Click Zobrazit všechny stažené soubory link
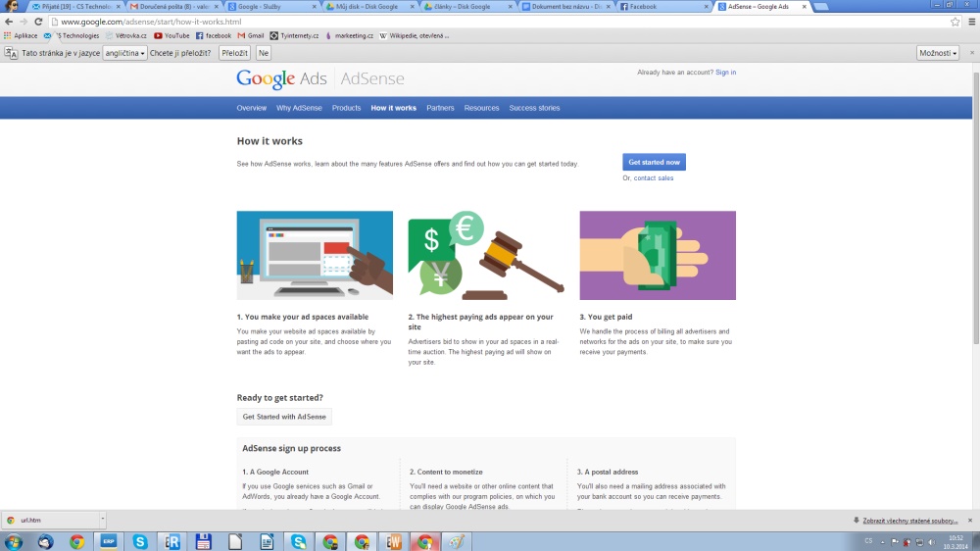 [910, 521]
